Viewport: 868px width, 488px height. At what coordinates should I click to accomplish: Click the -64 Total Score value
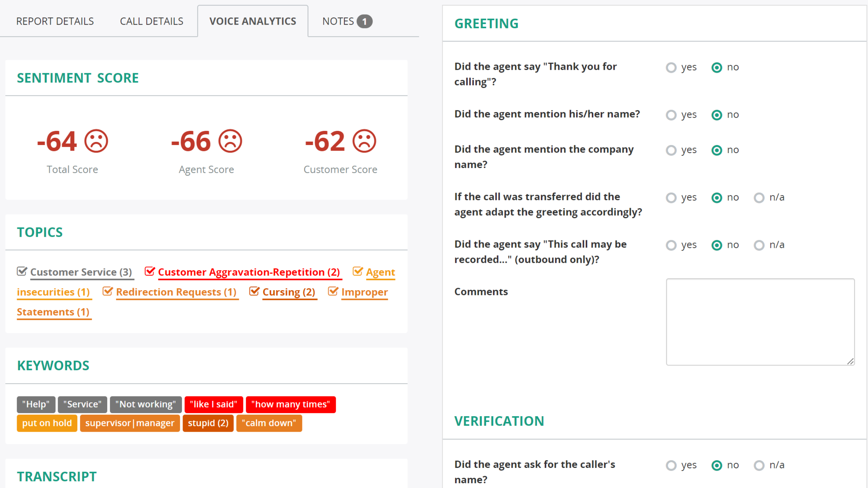coord(57,141)
